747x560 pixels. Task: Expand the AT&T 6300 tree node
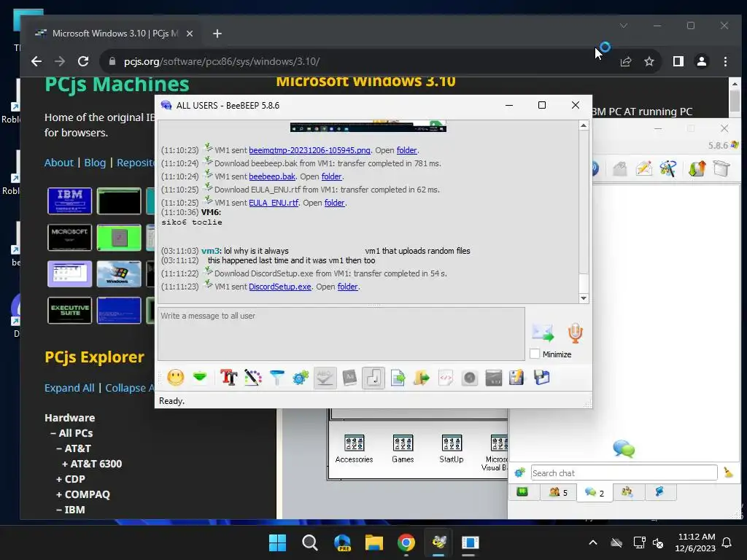point(91,463)
